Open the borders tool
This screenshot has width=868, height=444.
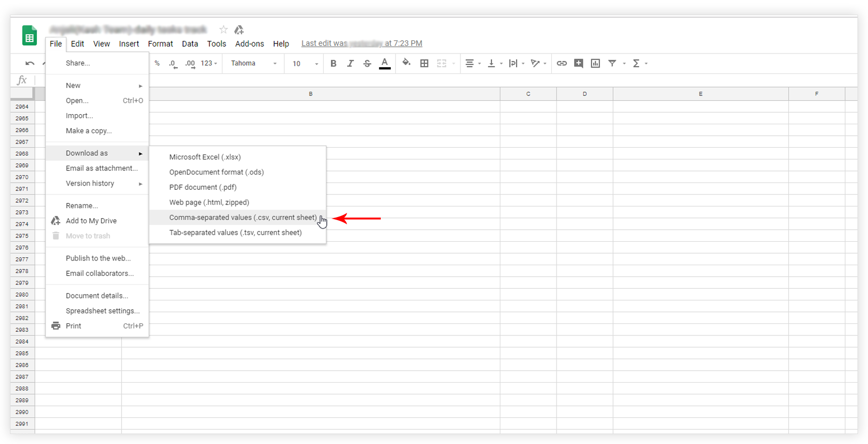click(424, 63)
